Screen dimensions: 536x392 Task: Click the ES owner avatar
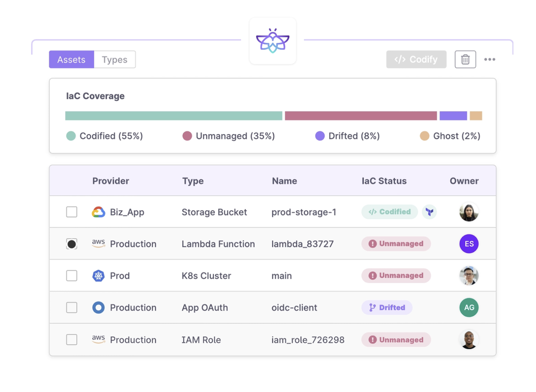pyautogui.click(x=469, y=243)
